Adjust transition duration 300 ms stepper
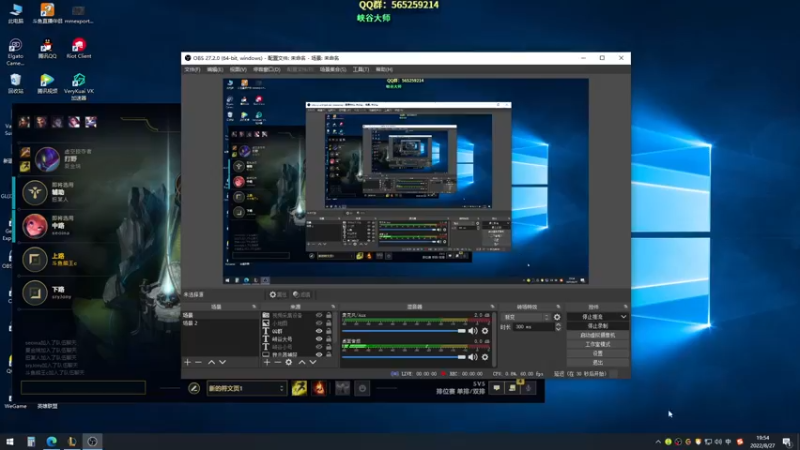Viewport: 800px width, 450px height. (558, 327)
